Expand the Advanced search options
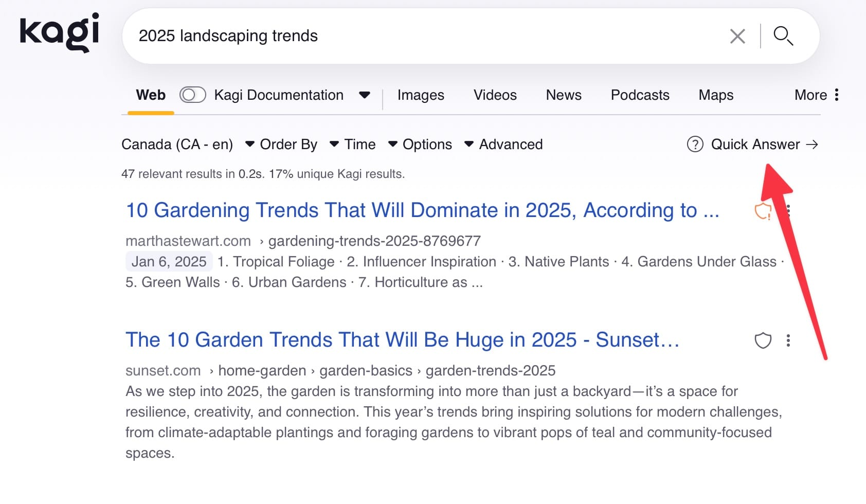The image size is (866, 504). (511, 145)
